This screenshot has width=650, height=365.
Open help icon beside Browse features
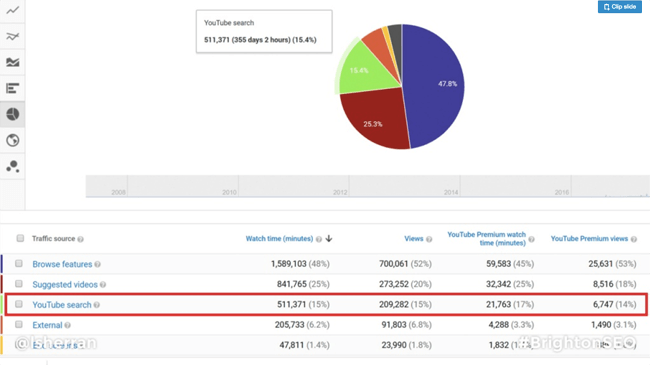point(97,264)
